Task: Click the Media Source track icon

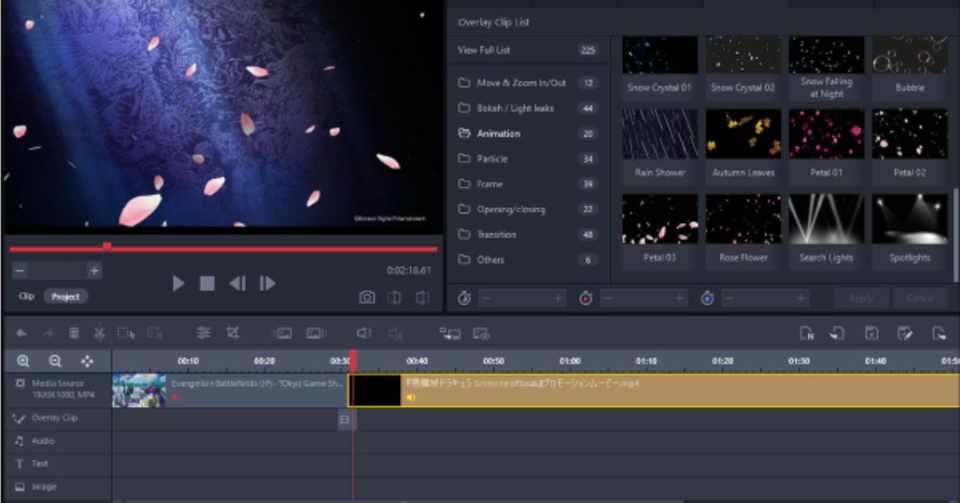Action: (x=20, y=383)
